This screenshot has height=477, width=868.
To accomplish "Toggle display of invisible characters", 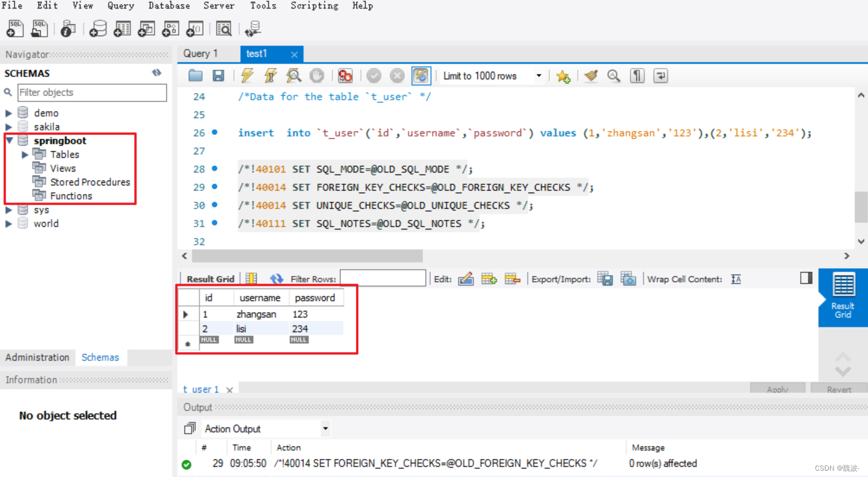I will click(x=637, y=75).
